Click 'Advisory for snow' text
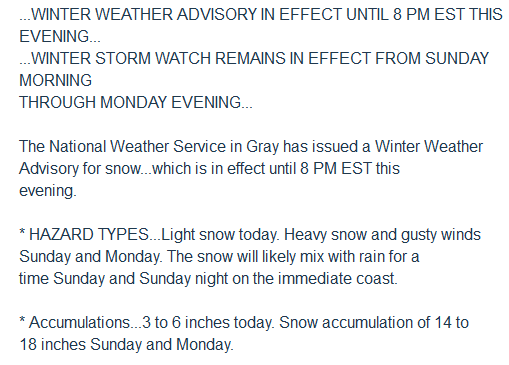Image resolution: width=509 pixels, height=365 pixels. click(x=80, y=169)
